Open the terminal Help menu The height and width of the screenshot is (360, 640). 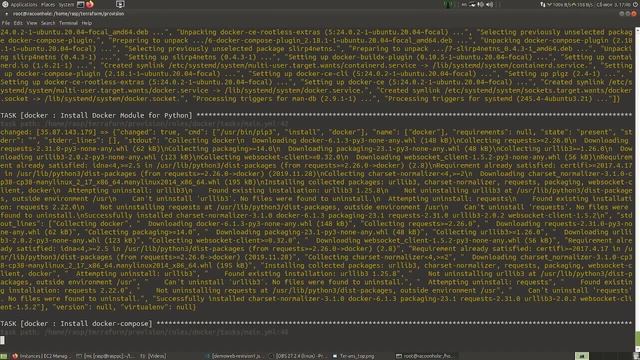(x=87, y=23)
